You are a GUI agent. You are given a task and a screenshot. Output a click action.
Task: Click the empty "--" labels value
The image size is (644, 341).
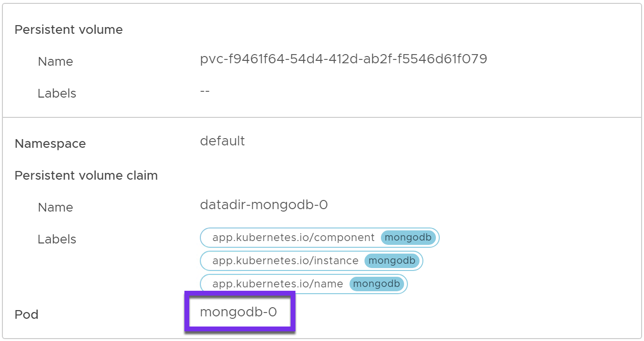tap(205, 91)
